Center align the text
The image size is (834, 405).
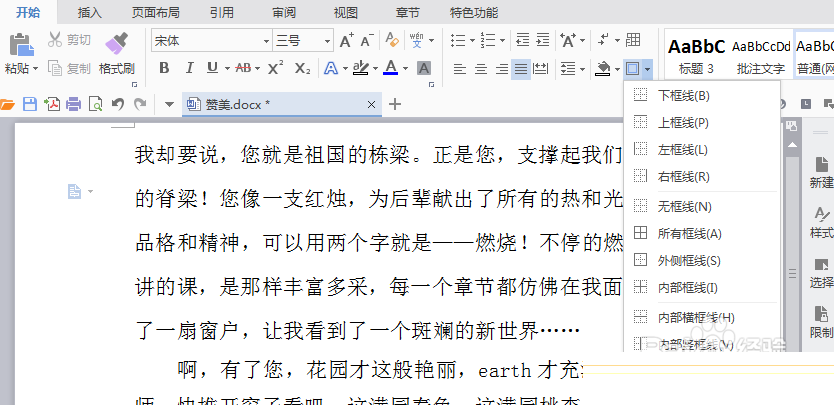pos(481,69)
